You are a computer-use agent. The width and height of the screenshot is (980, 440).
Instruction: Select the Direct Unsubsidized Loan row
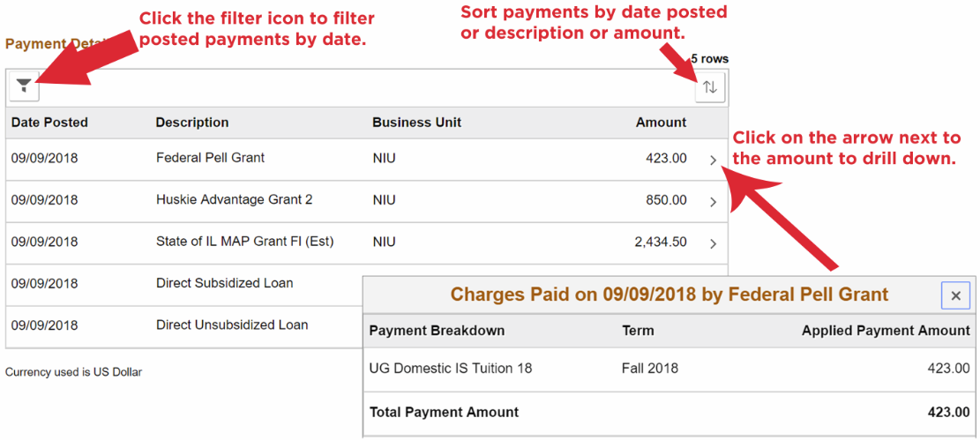coord(232,325)
